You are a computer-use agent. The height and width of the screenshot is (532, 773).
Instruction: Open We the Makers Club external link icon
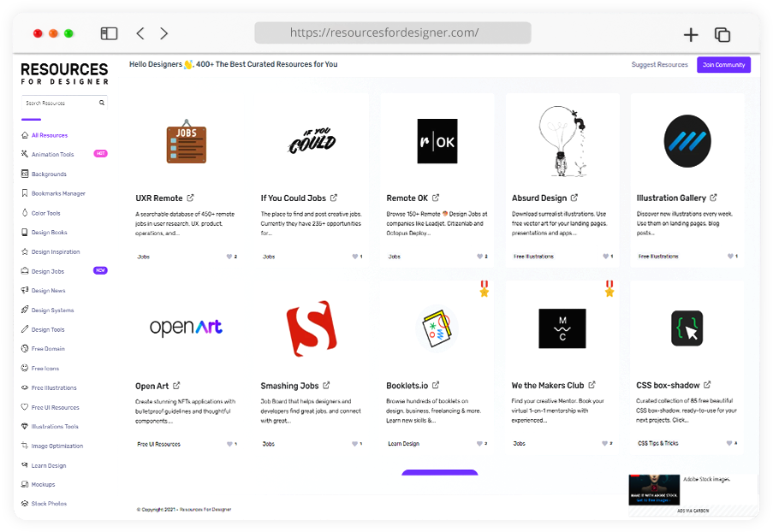coord(592,385)
